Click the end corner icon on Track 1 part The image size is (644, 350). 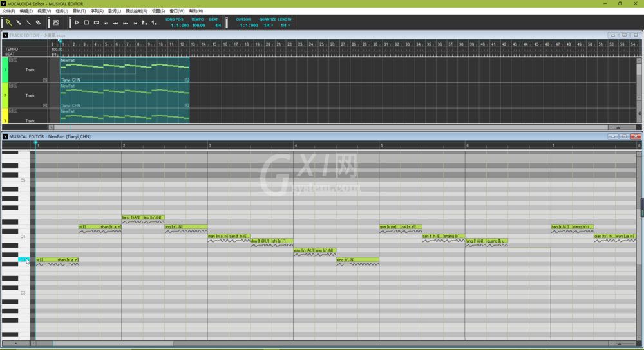point(187,80)
